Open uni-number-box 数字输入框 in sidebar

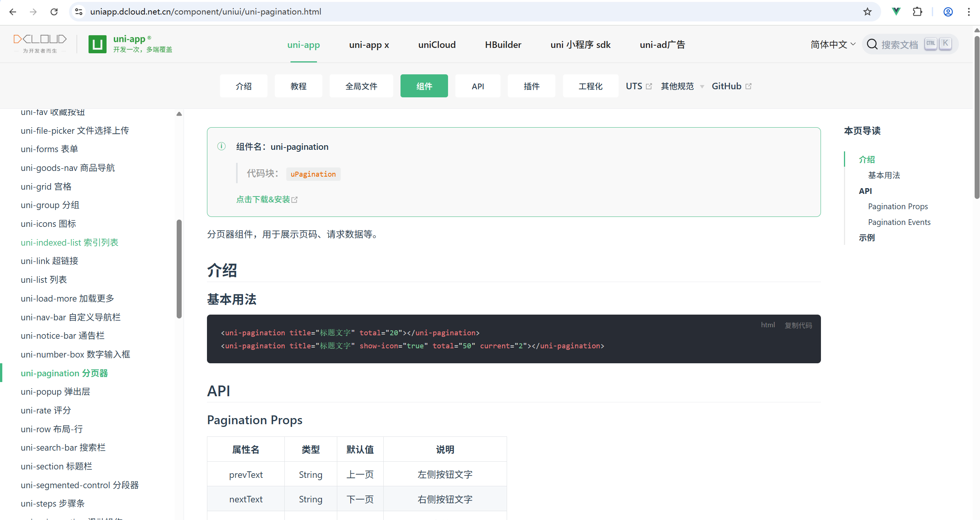point(76,354)
